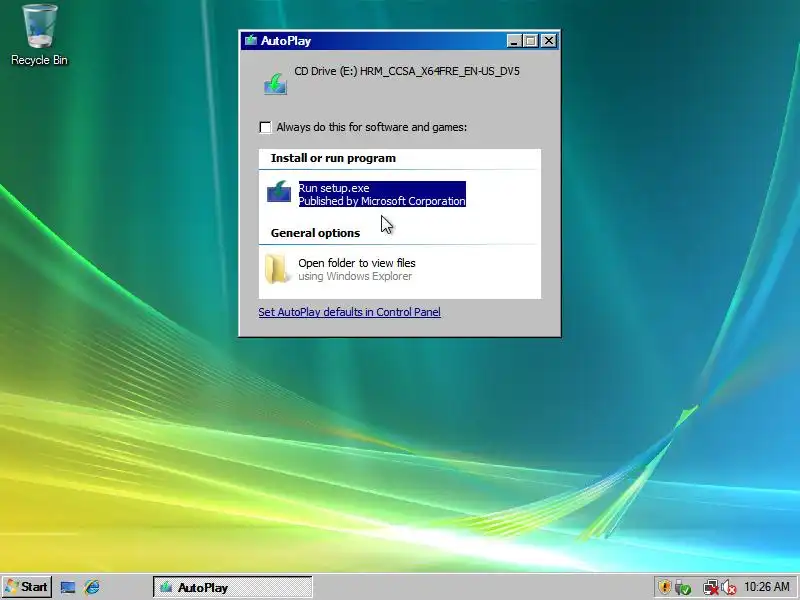800x600 pixels.
Task: Click the AutoPlay title bar text
Action: point(286,41)
